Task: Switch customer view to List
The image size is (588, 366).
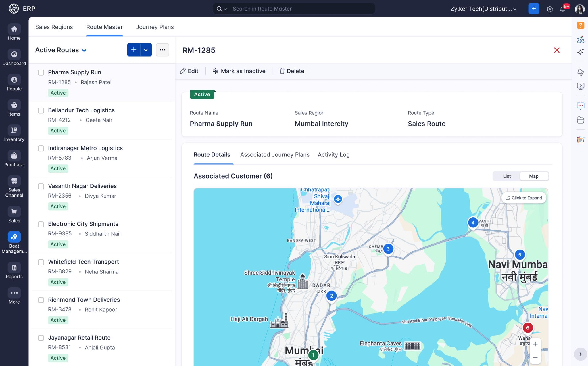Action: (507, 176)
